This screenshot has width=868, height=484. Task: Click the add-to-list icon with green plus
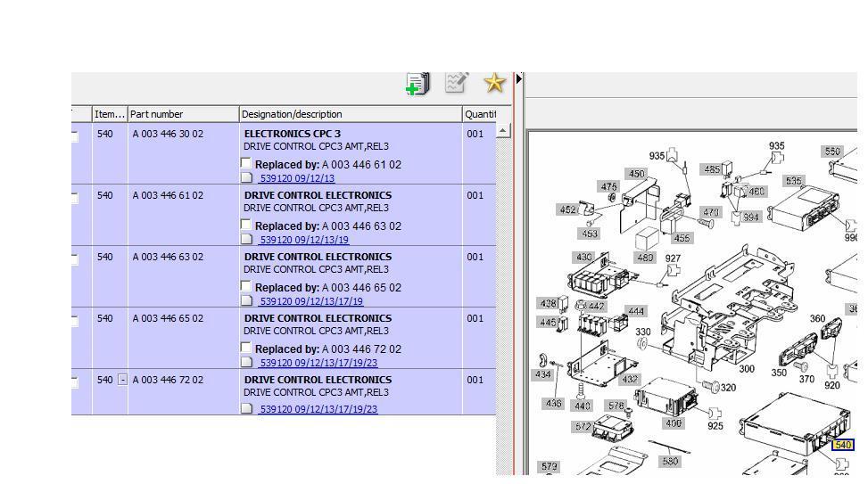coord(417,84)
